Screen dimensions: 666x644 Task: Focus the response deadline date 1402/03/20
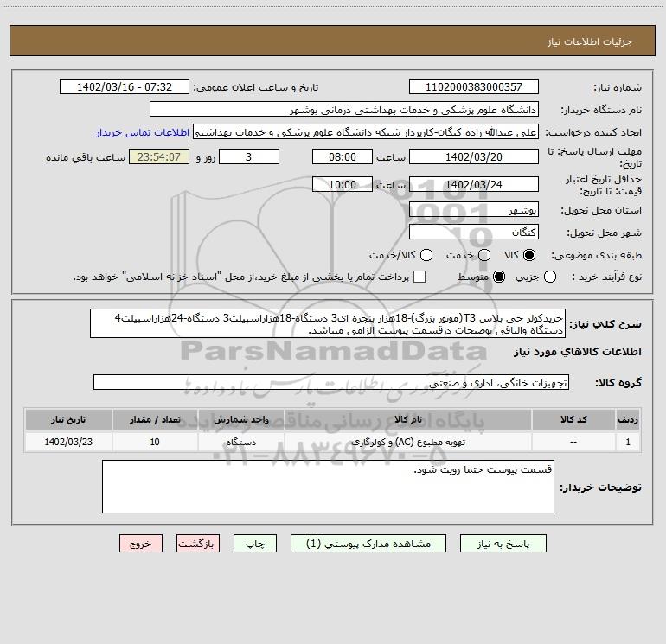474,157
